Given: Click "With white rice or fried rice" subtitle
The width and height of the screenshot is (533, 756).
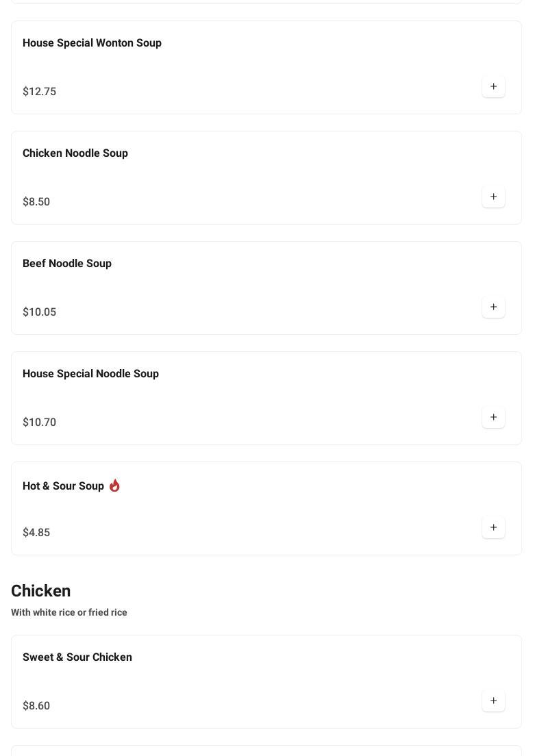Looking at the screenshot, I should [69, 613].
